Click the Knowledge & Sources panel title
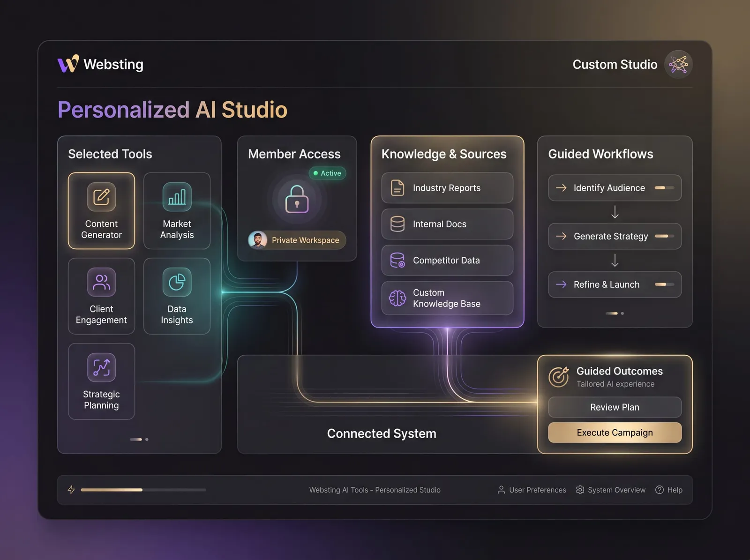Screen dimensions: 750x560 444,154
